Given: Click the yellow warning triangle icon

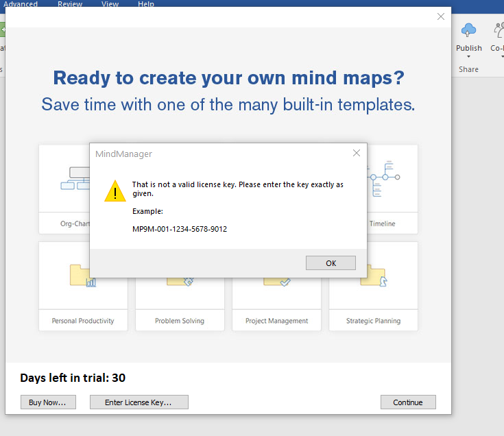Looking at the screenshot, I should tap(115, 191).
